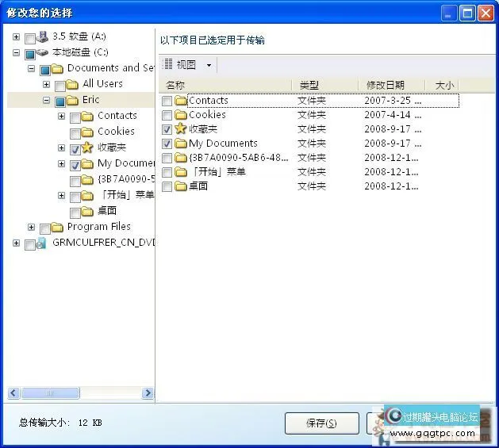
Task: Click the Contacts folder icon in file list
Action: pyautogui.click(x=181, y=101)
